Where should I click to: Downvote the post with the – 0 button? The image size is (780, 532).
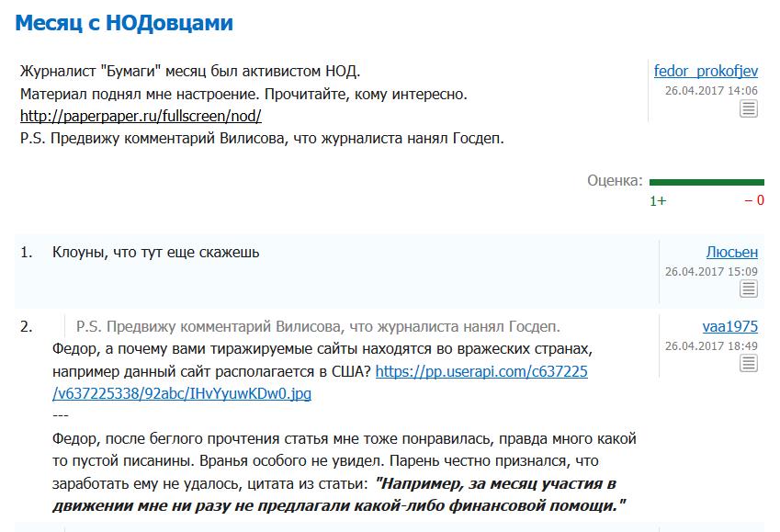pyautogui.click(x=754, y=200)
